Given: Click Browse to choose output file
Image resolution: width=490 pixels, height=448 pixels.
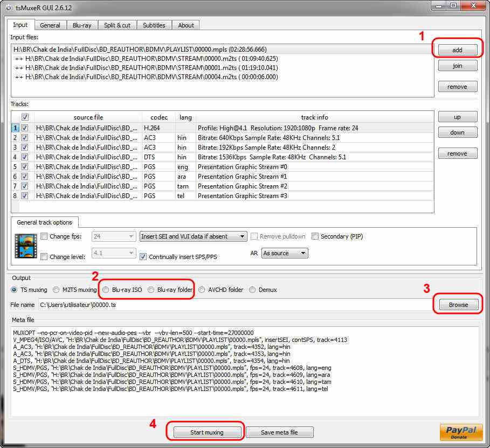Looking at the screenshot, I should coord(458,305).
